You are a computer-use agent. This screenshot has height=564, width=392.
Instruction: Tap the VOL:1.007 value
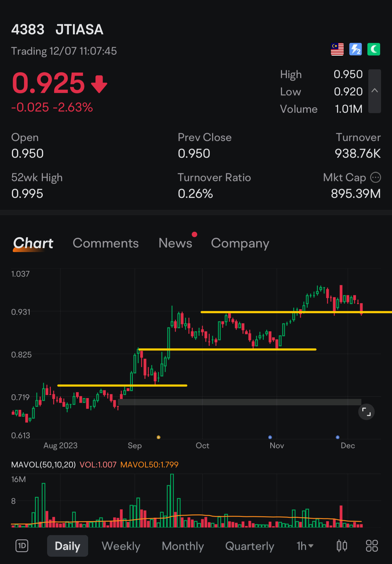click(98, 465)
